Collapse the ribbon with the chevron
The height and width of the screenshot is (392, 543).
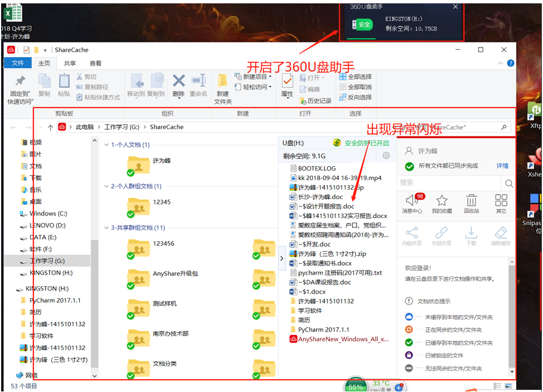click(500, 63)
